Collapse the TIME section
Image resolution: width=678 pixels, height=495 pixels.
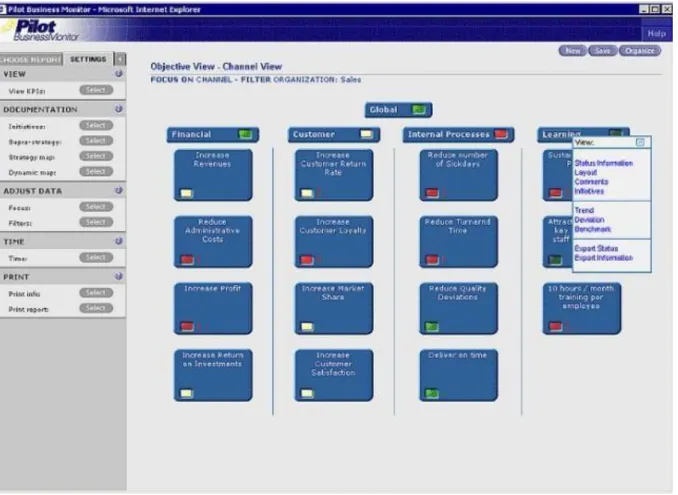[118, 241]
